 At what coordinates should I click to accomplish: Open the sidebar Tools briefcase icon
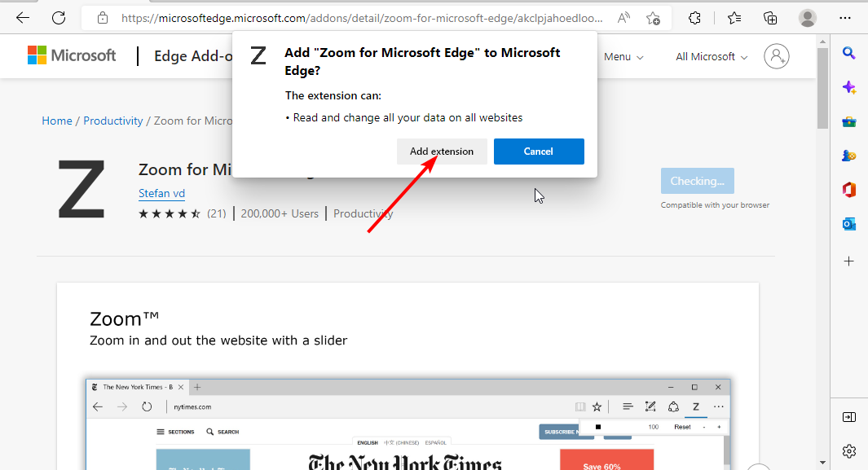pyautogui.click(x=849, y=121)
